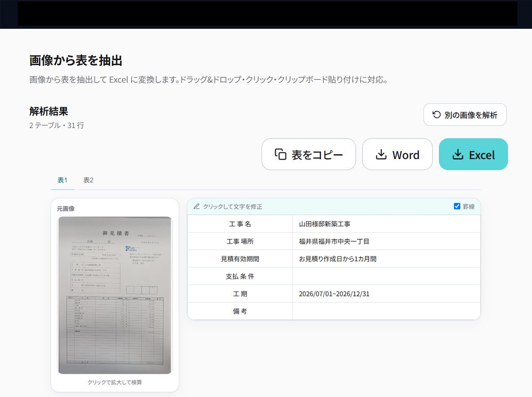Click the 表をコピー button

[309, 154]
